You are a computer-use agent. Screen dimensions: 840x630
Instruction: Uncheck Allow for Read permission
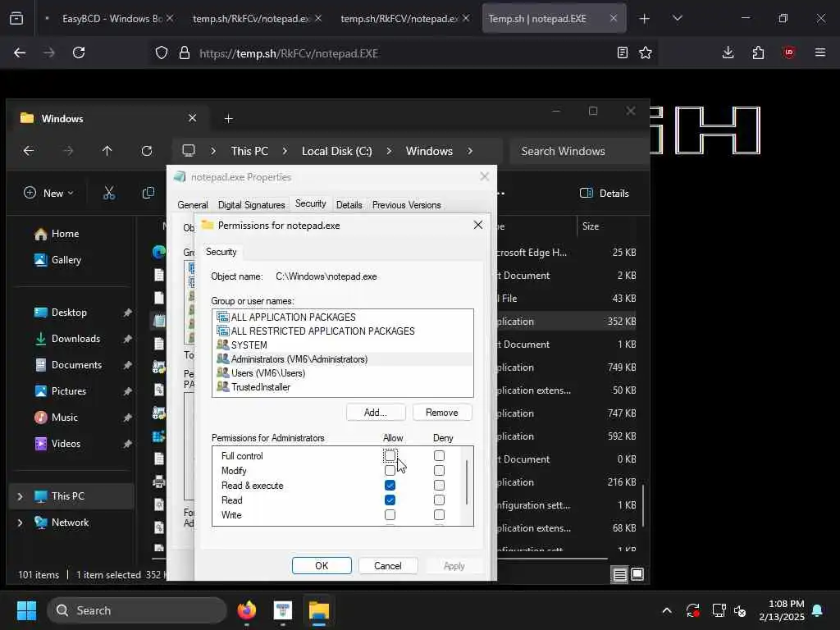pos(390,500)
